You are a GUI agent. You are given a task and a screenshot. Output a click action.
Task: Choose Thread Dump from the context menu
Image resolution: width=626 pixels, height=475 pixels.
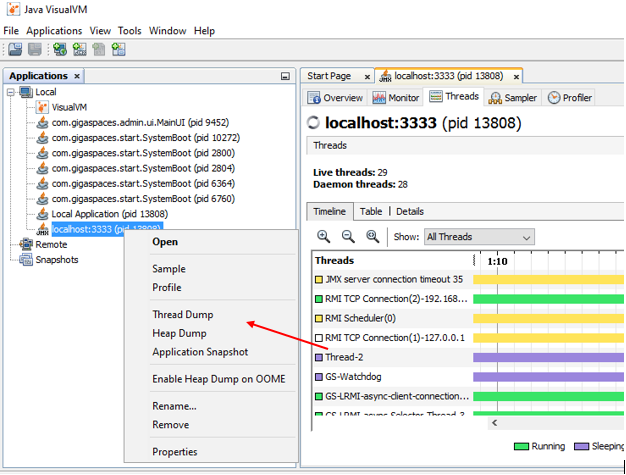182,314
